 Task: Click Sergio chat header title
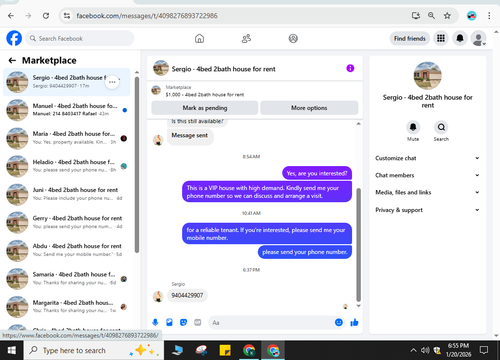coord(223,69)
